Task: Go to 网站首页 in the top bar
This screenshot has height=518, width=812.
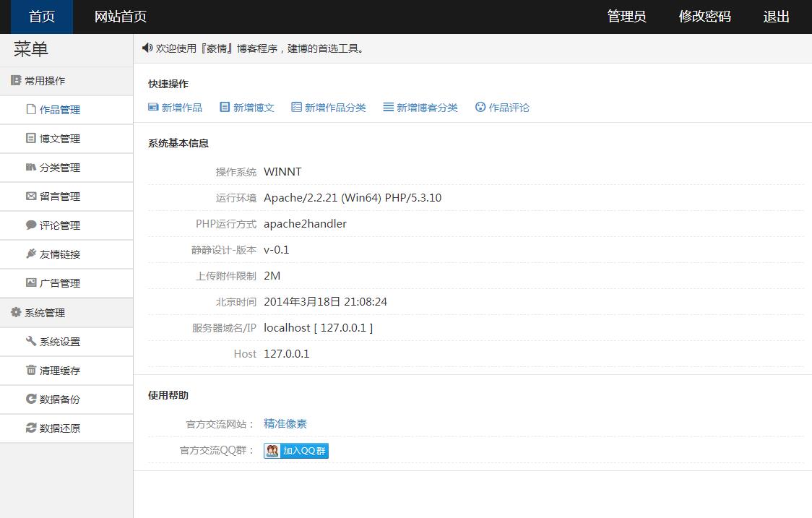Action: 121,17
